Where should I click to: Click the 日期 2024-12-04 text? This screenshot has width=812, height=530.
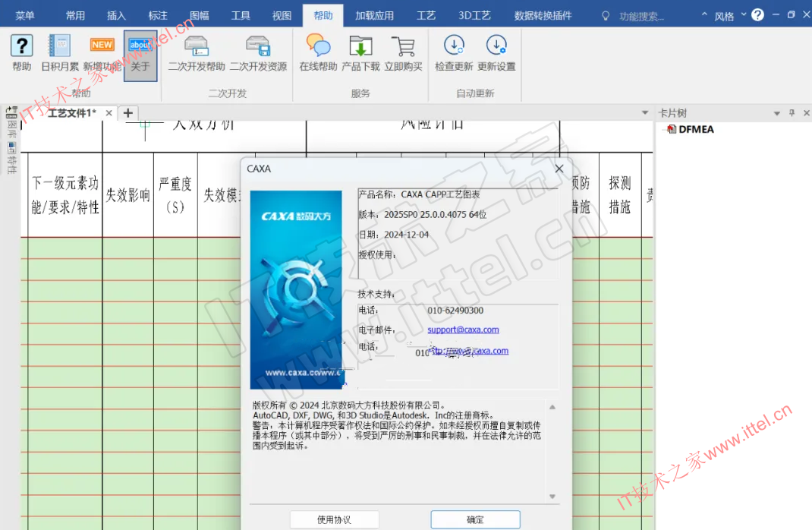pos(394,235)
